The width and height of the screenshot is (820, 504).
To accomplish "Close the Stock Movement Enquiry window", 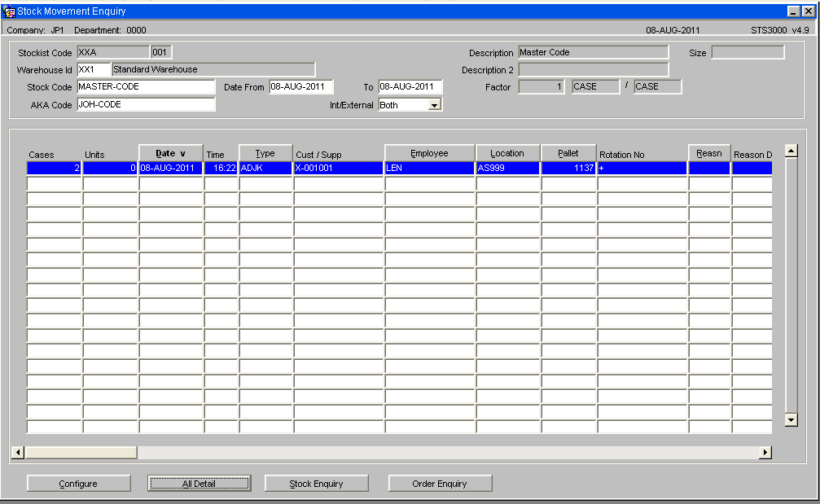I will (808, 11).
